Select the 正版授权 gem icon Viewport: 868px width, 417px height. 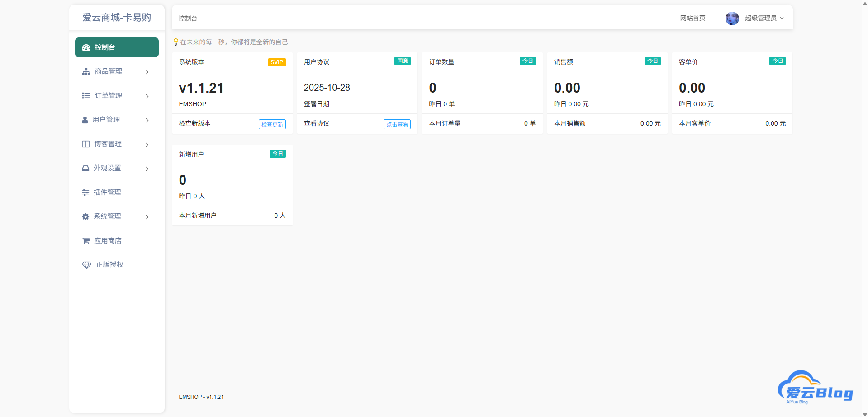(x=86, y=265)
